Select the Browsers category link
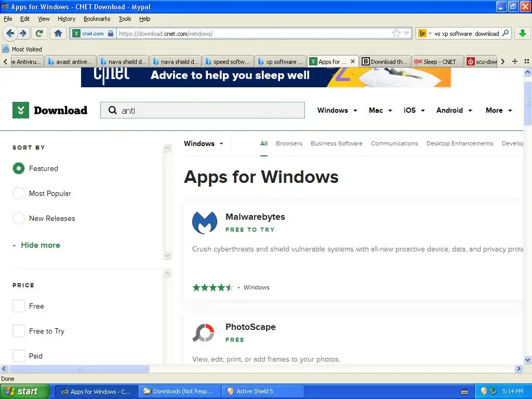 289,143
